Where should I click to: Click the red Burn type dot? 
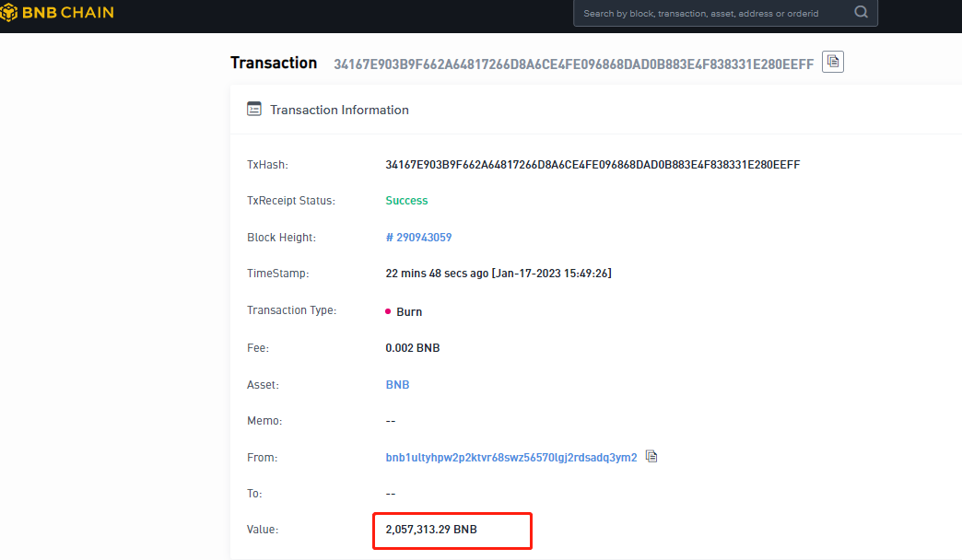tap(388, 312)
